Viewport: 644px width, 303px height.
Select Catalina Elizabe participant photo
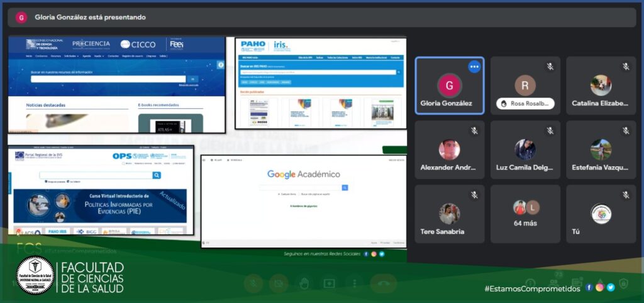point(601,86)
